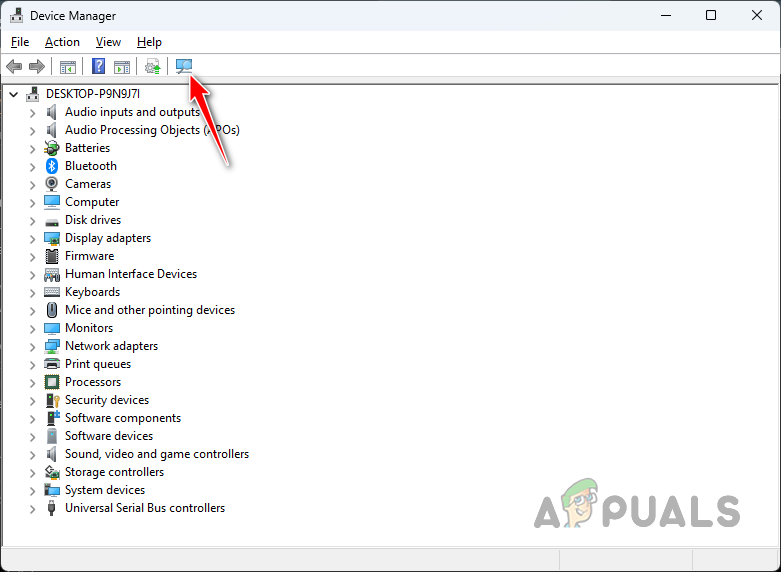Click the Computer monitor icon
Screen dimensions: 781x572
coord(52,202)
